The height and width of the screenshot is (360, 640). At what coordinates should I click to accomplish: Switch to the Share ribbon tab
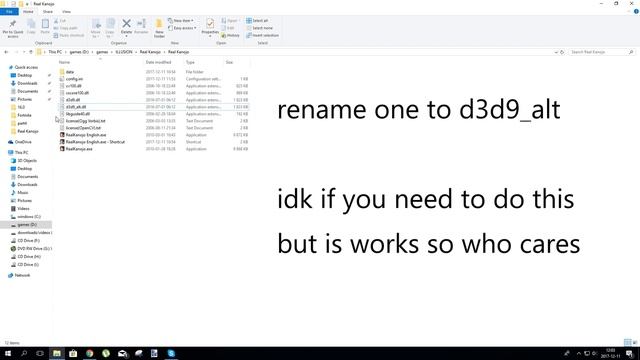tap(48, 12)
